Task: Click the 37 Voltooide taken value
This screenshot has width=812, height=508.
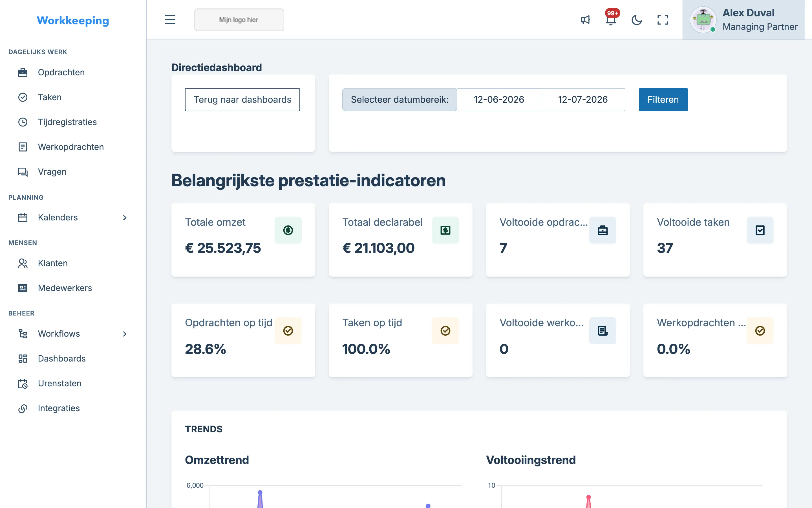Action: coord(665,248)
